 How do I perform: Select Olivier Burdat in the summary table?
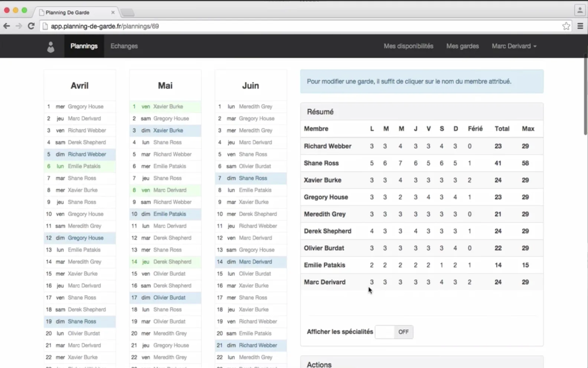coord(324,248)
